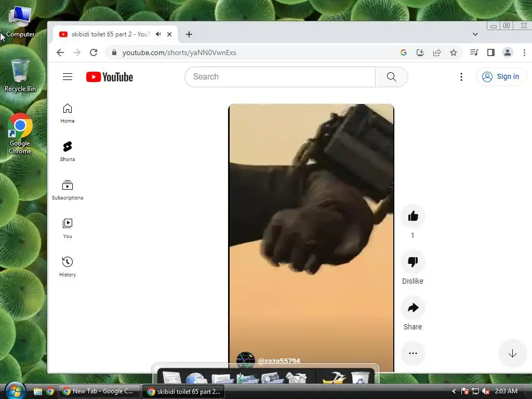This screenshot has height=399, width=532.
Task: Go back in Chrome
Action: click(x=60, y=52)
